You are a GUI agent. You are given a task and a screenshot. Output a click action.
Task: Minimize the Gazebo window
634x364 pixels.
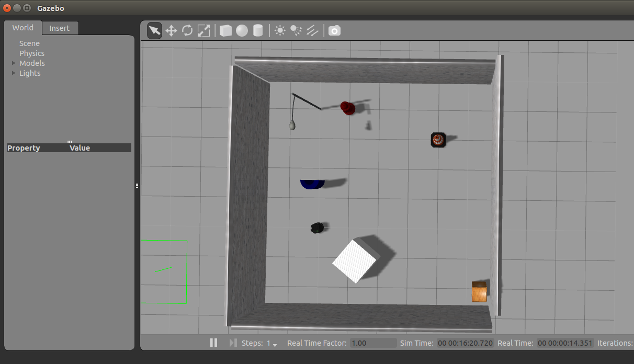[17, 8]
